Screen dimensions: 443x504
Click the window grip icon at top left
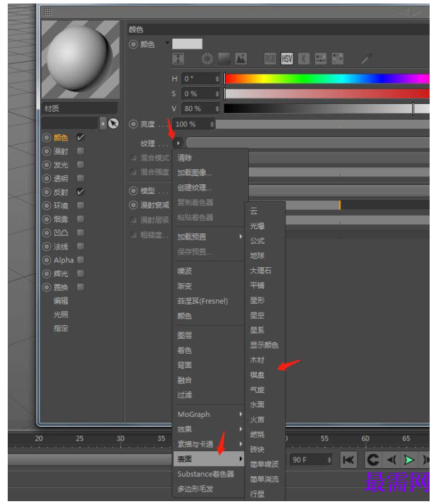pos(48,12)
